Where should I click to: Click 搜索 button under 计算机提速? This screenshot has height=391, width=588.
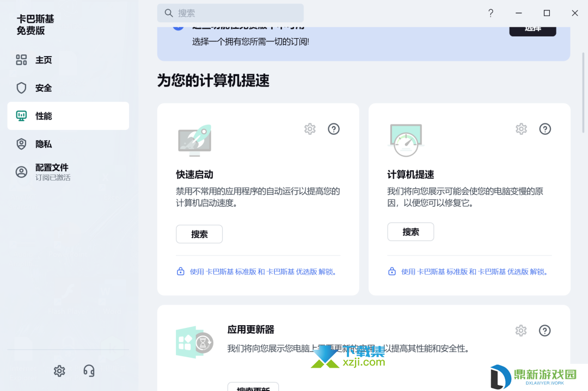(x=411, y=232)
